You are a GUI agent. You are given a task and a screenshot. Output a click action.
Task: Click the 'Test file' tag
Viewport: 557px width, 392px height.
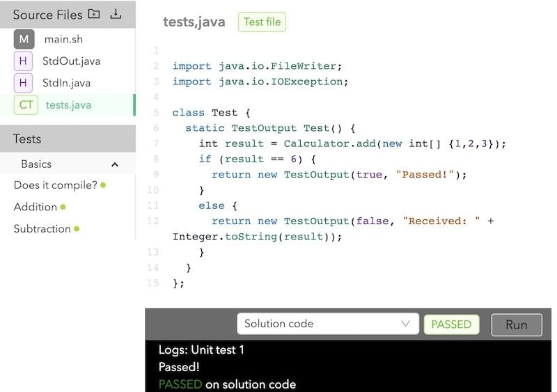[x=262, y=22]
